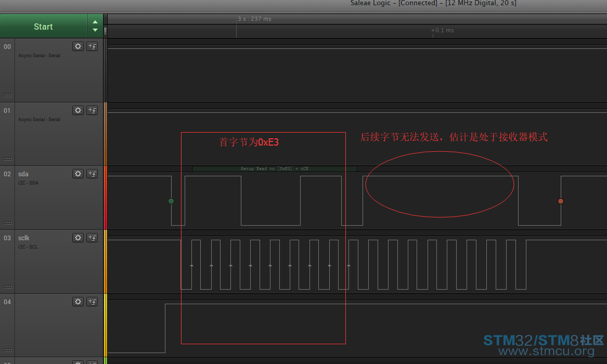Click the +0.1 ms time ruler tick
The image size is (607, 364).
(x=443, y=30)
